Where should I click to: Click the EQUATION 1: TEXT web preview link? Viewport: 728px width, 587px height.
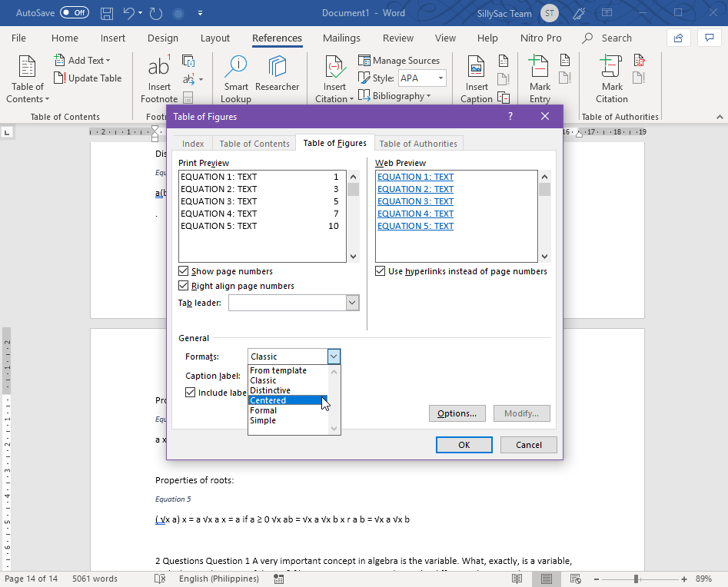416,177
